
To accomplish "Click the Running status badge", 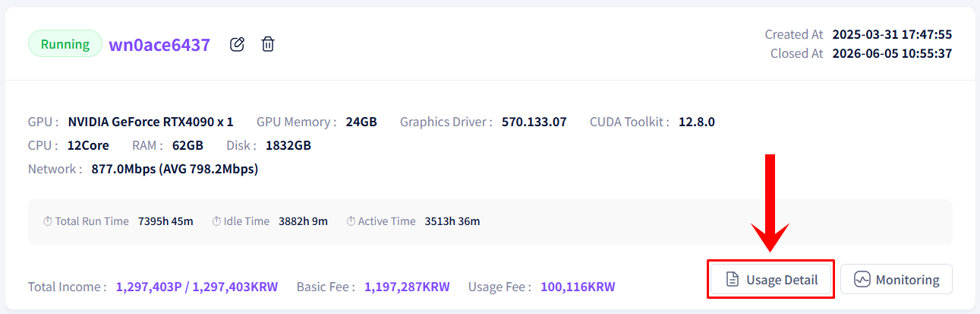I will point(65,44).
